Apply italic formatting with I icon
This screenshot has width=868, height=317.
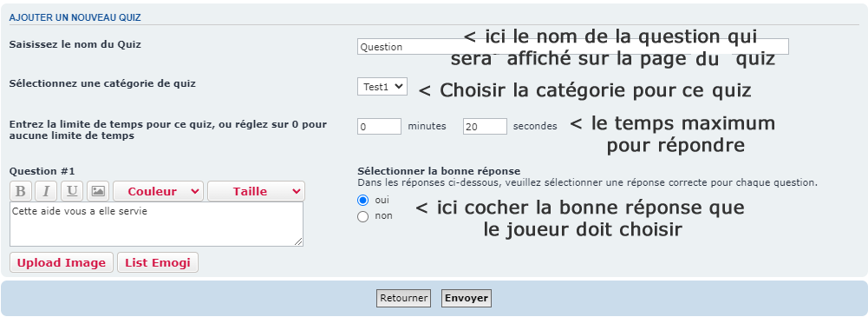point(46,191)
